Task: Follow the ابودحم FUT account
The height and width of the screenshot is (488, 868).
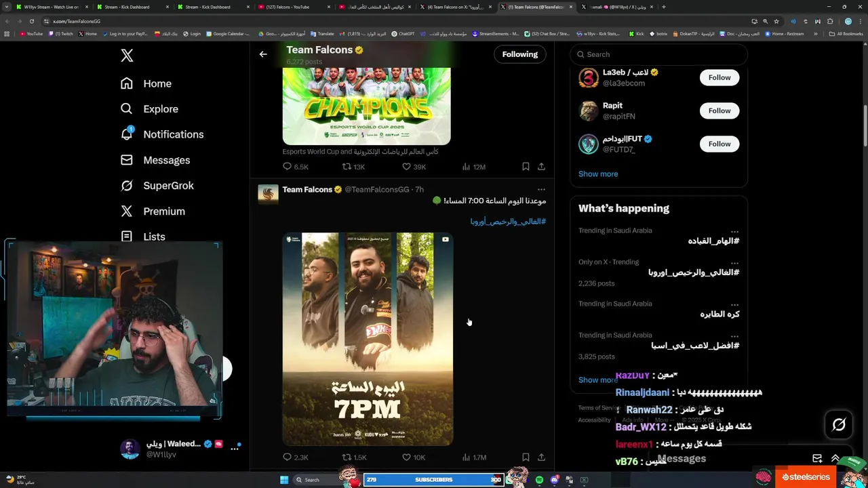Action: [719, 144]
